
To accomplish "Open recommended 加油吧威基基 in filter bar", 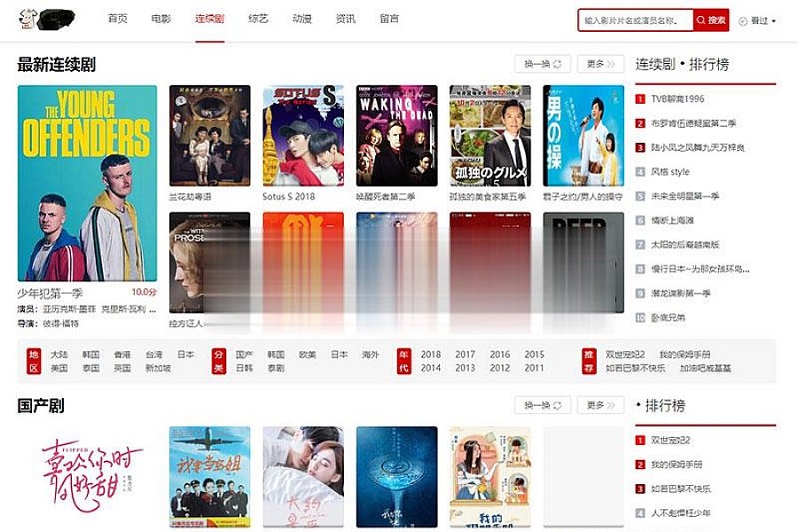I will click(x=706, y=368).
